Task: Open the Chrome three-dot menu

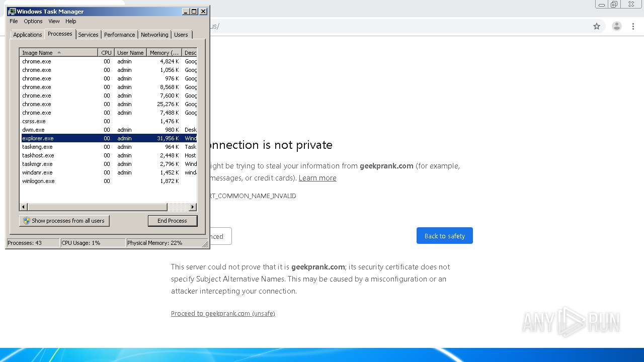Action: 633,26
